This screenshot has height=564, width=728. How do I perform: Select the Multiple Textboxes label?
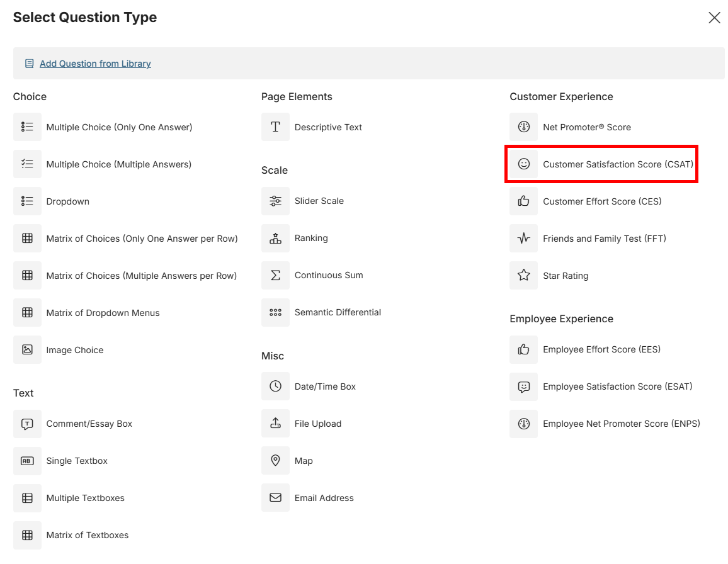[x=86, y=498]
